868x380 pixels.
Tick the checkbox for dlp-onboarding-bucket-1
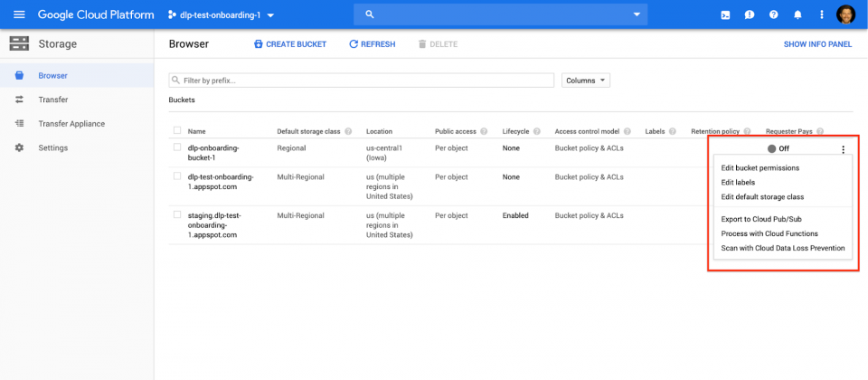(177, 147)
